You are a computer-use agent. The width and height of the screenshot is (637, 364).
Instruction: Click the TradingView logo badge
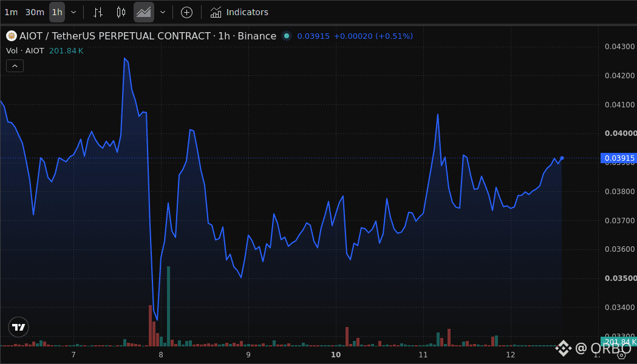[18, 327]
